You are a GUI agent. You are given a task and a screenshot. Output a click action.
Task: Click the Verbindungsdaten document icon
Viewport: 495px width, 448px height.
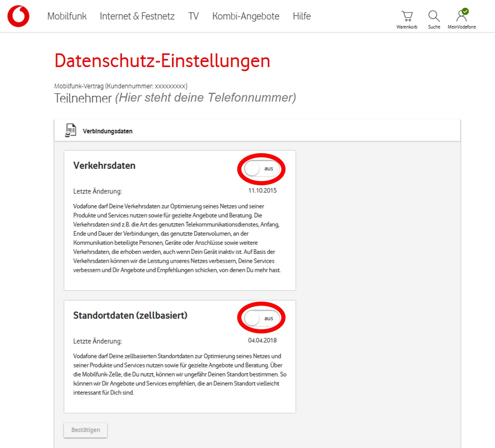[x=70, y=130]
